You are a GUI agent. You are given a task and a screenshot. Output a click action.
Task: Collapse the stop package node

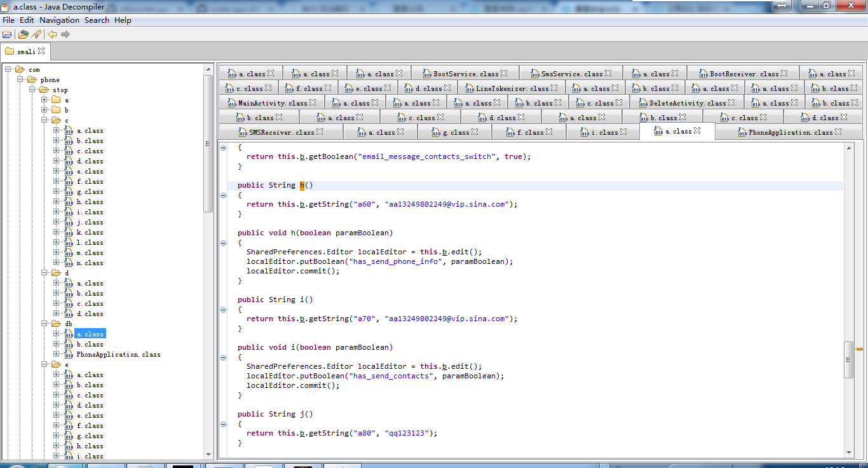32,90
